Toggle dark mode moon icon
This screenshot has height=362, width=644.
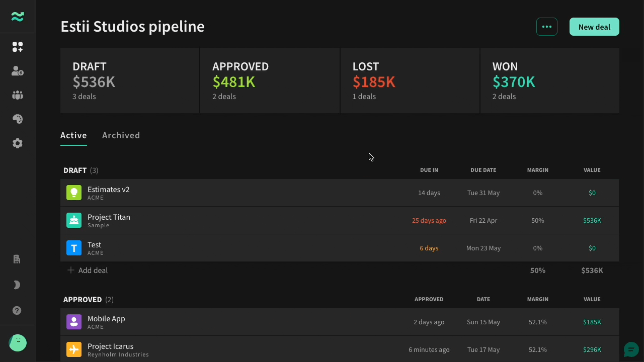point(17,285)
